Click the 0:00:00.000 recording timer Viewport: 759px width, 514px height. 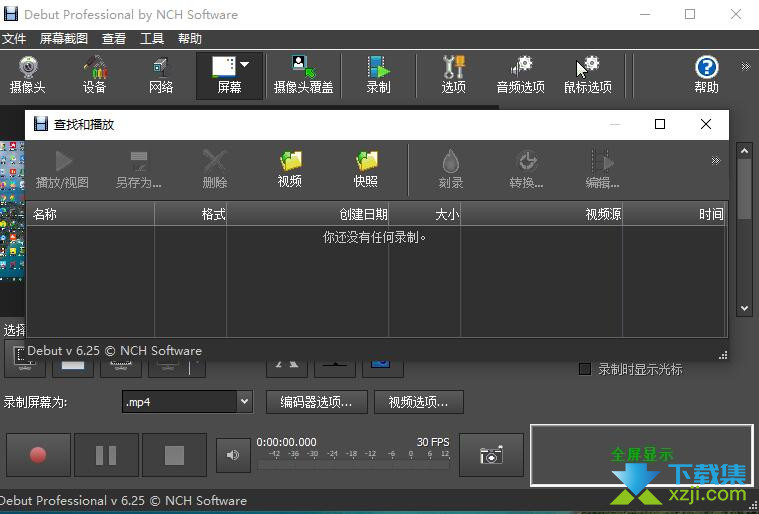pos(287,442)
